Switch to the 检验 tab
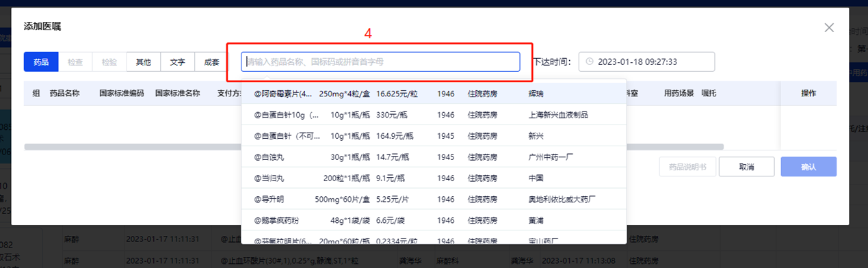Screen dimensions: 868x268 (109, 62)
